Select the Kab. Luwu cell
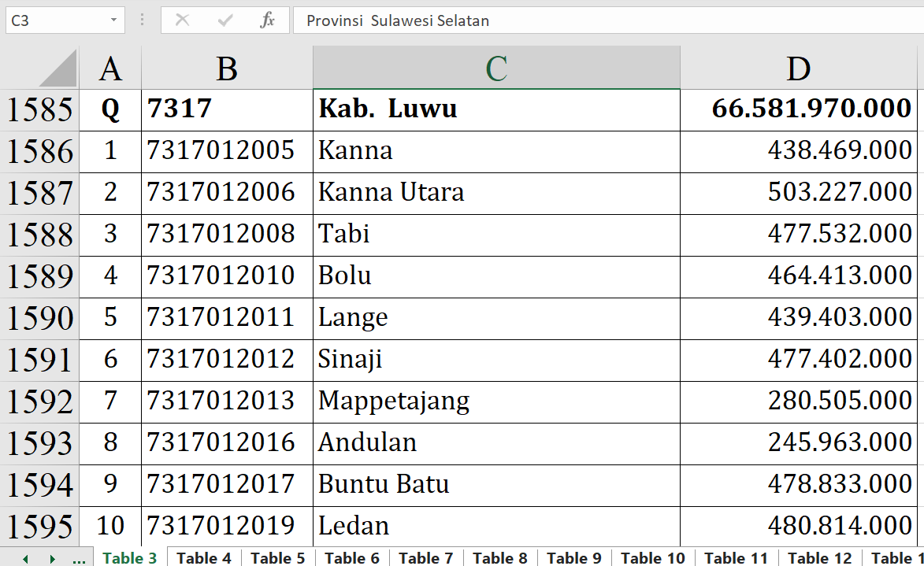 tap(496, 109)
